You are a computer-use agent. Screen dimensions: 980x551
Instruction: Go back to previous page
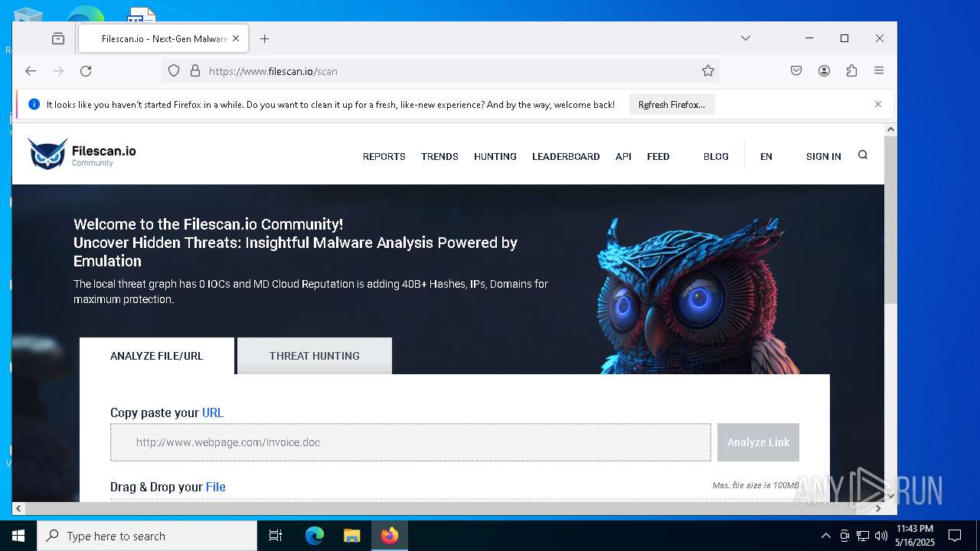(x=31, y=70)
